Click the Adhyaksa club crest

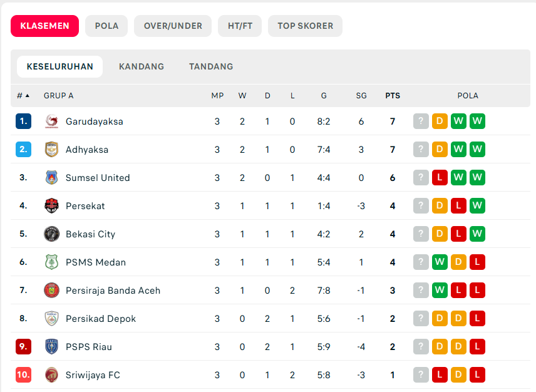coord(51,150)
